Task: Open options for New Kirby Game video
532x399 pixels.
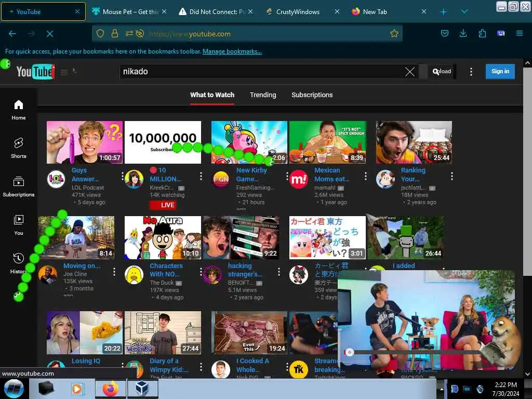Action: tap(287, 176)
